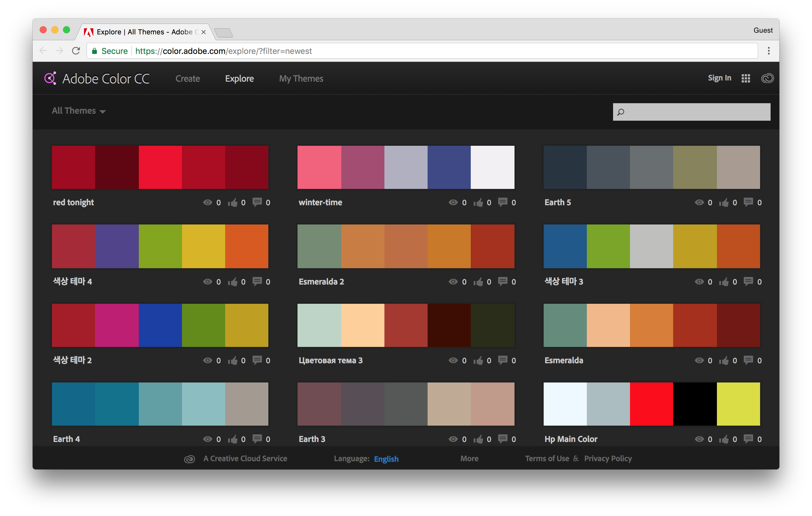Click the bright red swatch in red tonight
The height and width of the screenshot is (516, 812).
(x=160, y=167)
